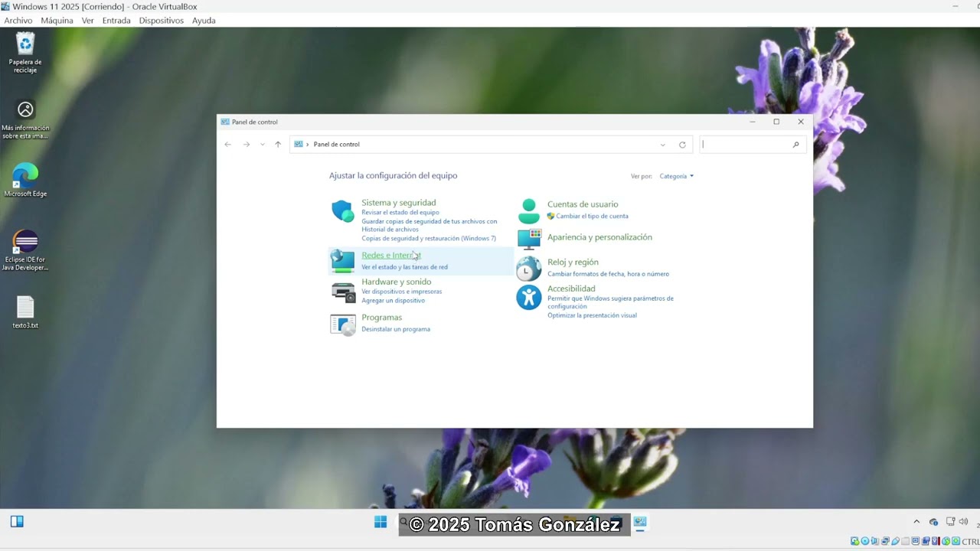Click Guardar copias de seguridad de tus archivos link
The height and width of the screenshot is (551, 980).
click(x=430, y=225)
